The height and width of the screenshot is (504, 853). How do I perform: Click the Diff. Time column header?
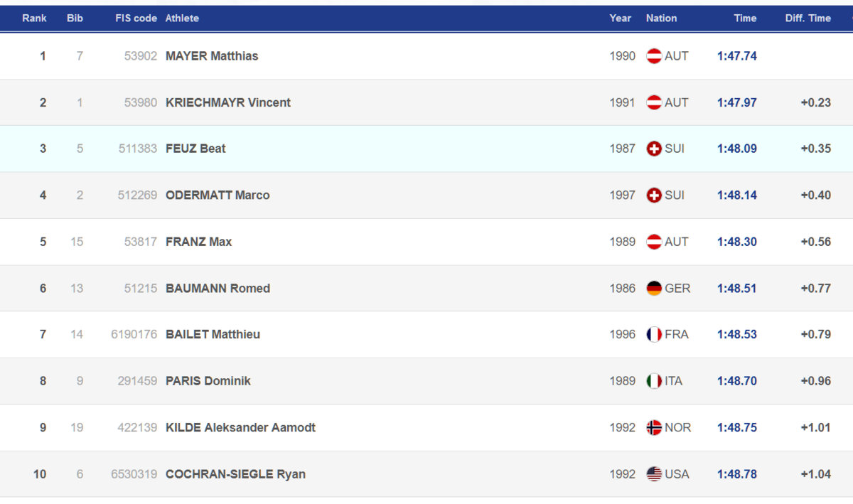click(x=808, y=18)
